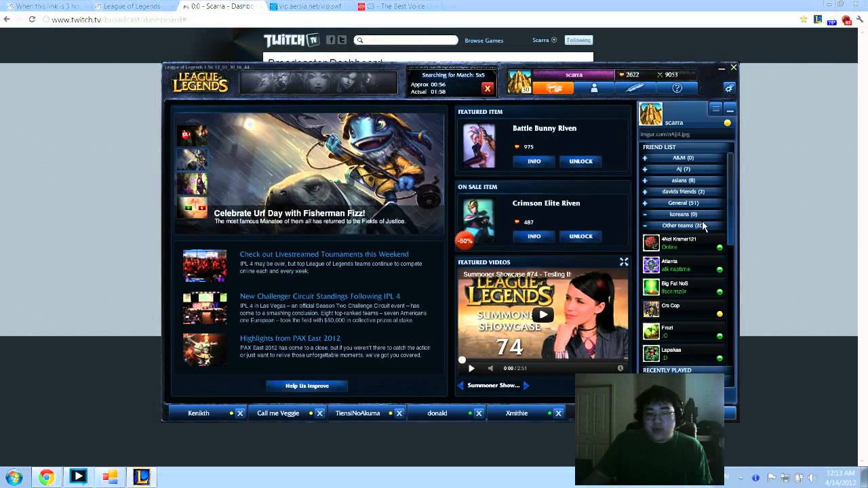868x488 pixels.
Task: Open Chrome from the taskbar
Action: [x=46, y=477]
